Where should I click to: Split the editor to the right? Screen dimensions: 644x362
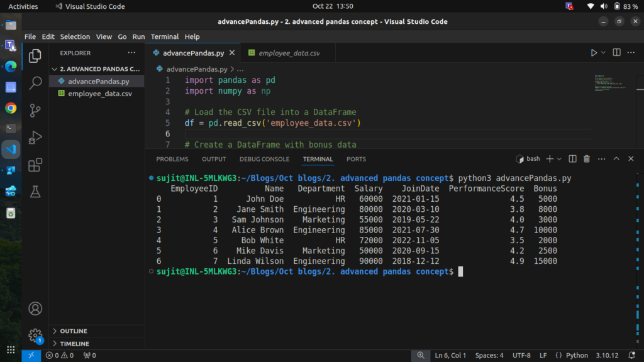tap(616, 53)
